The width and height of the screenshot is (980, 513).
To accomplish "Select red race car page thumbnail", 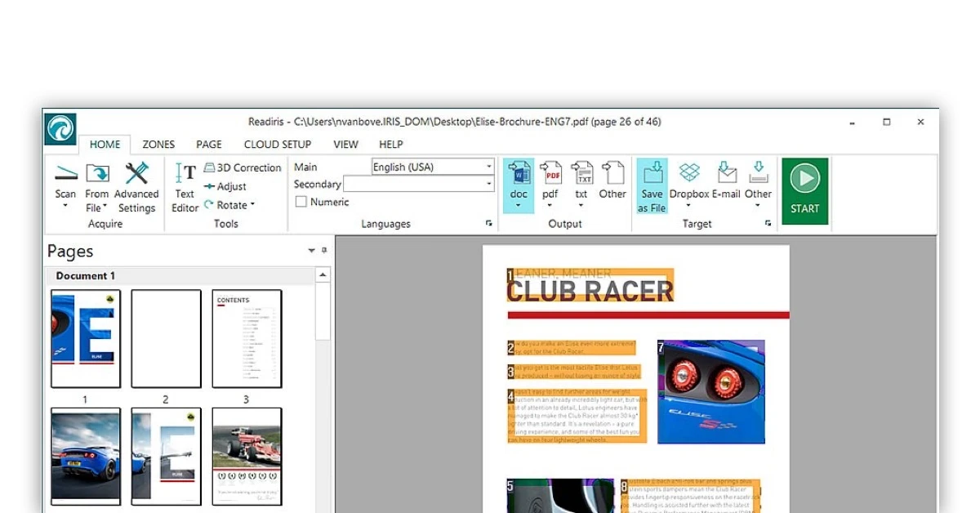I will tap(247, 457).
